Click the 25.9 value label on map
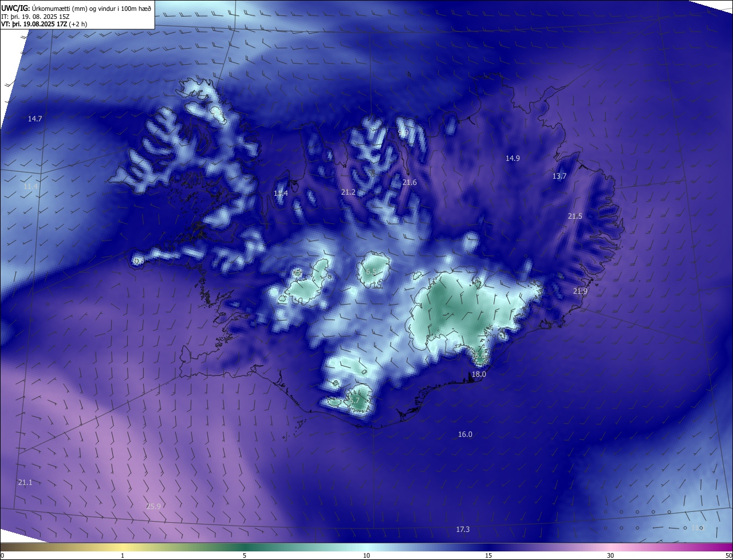The height and width of the screenshot is (560, 733). pos(153,506)
